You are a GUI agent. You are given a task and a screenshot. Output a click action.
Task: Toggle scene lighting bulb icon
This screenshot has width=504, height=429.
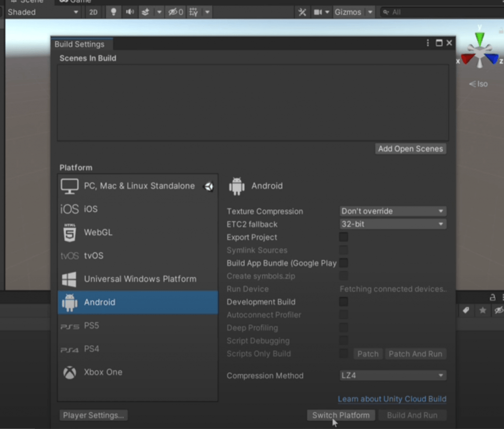114,12
